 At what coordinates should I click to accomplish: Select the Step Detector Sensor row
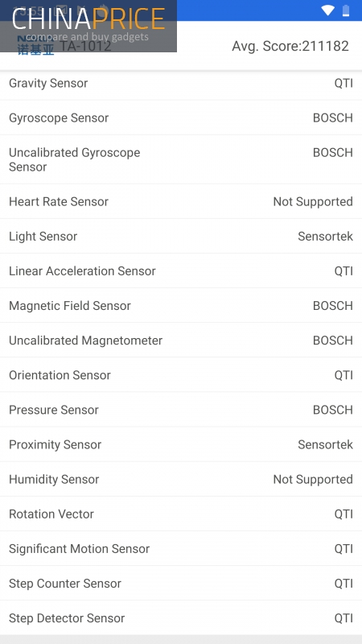[181, 618]
